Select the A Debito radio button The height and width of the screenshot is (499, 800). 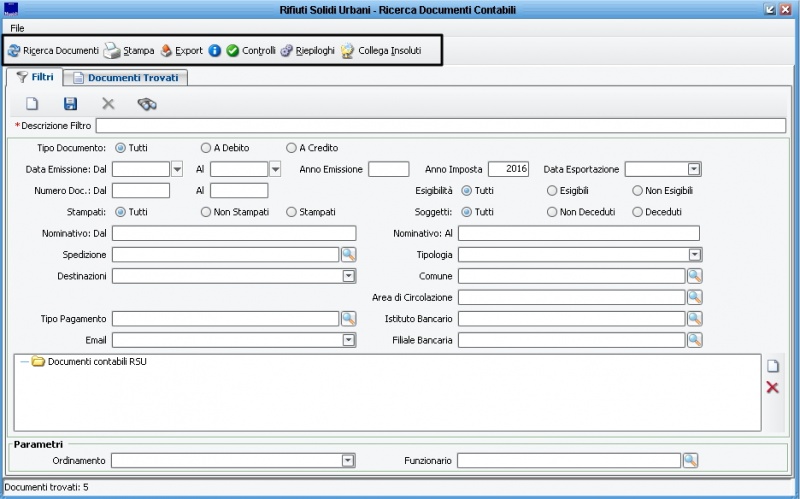[206, 148]
